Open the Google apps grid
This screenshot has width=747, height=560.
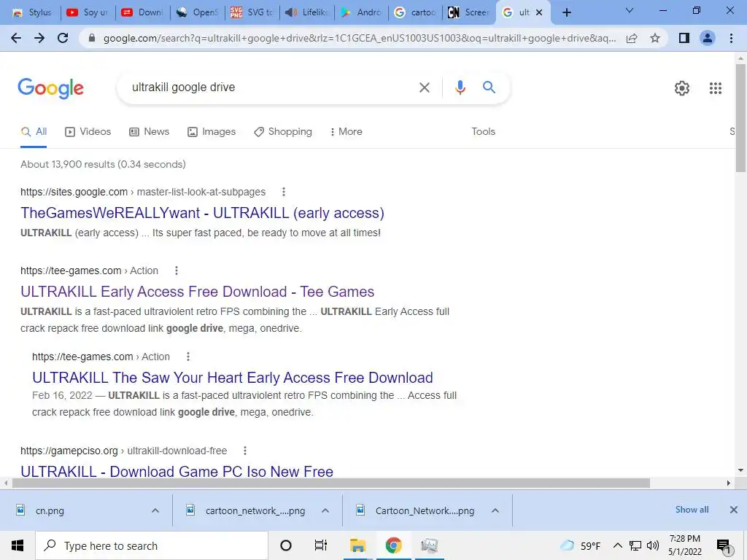[x=715, y=88]
